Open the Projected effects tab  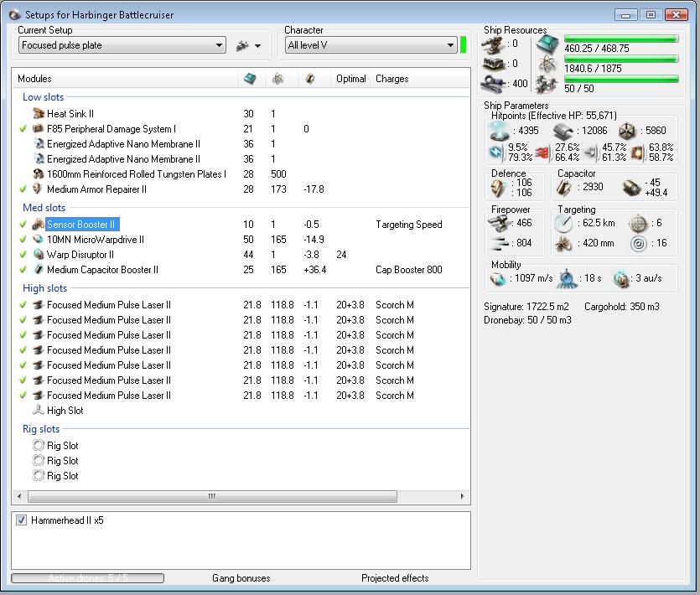(x=395, y=578)
